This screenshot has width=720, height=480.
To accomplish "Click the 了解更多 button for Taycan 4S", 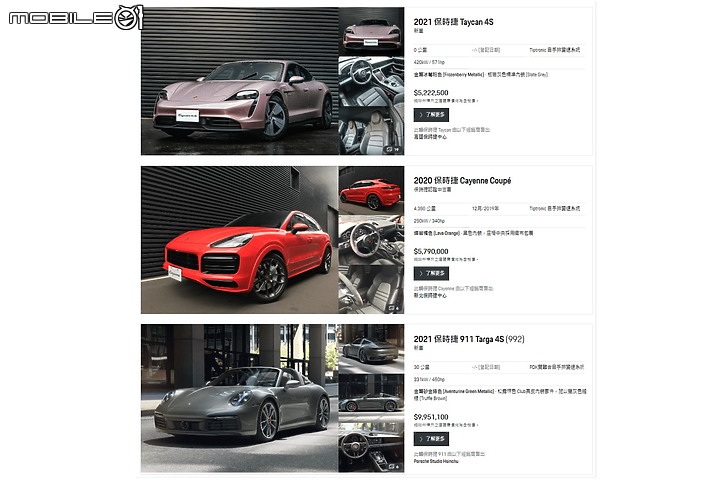I will (x=431, y=115).
